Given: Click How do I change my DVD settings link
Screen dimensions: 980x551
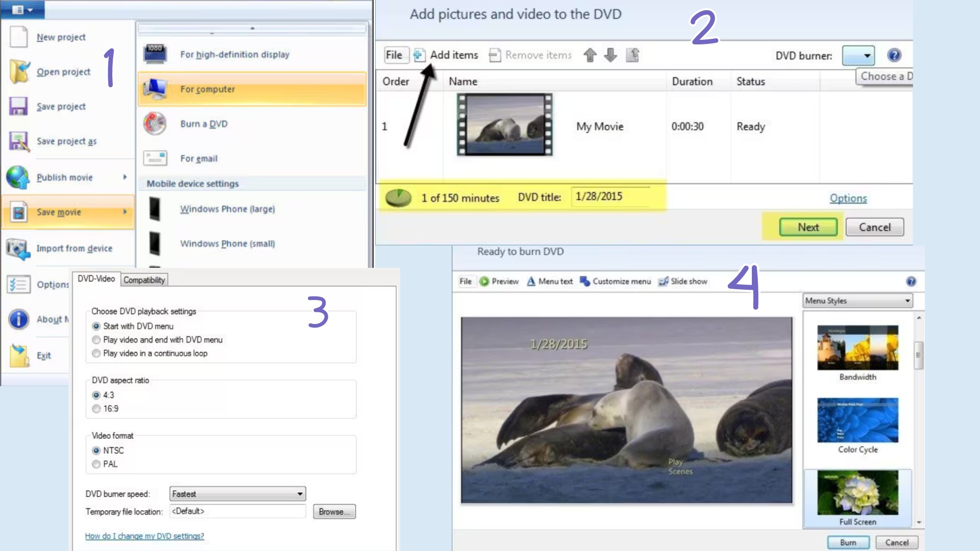Looking at the screenshot, I should pos(144,536).
